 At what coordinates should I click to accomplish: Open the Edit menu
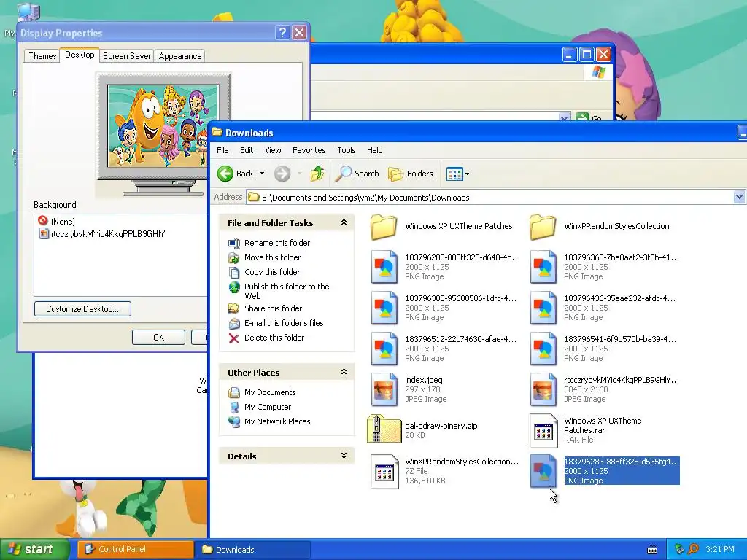[247, 150]
